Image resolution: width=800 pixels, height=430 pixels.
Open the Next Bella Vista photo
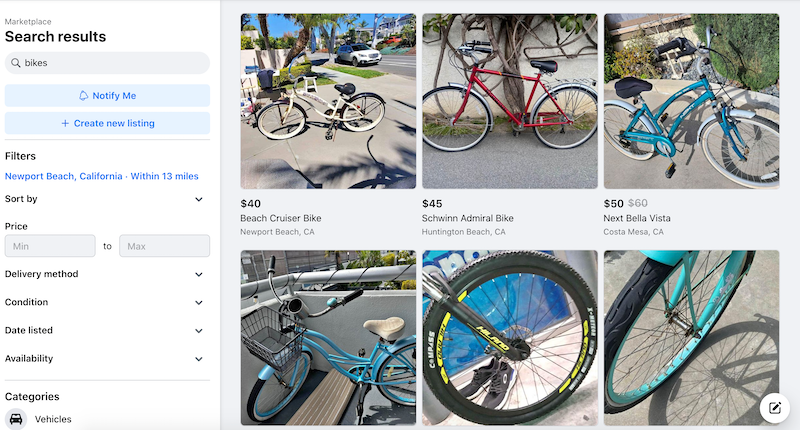pyautogui.click(x=691, y=101)
